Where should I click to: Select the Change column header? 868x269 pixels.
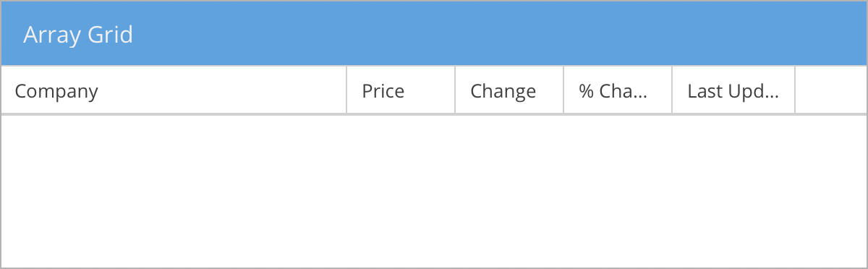tap(510, 90)
